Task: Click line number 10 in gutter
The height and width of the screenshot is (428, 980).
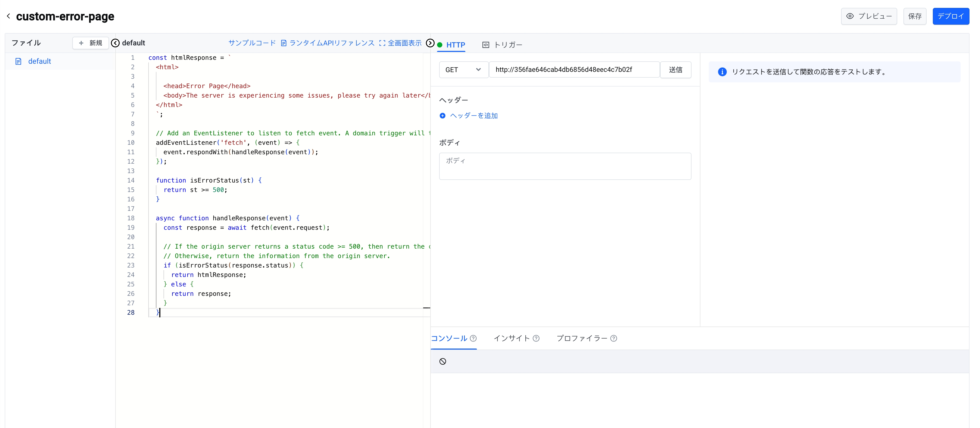Action: tap(130, 143)
